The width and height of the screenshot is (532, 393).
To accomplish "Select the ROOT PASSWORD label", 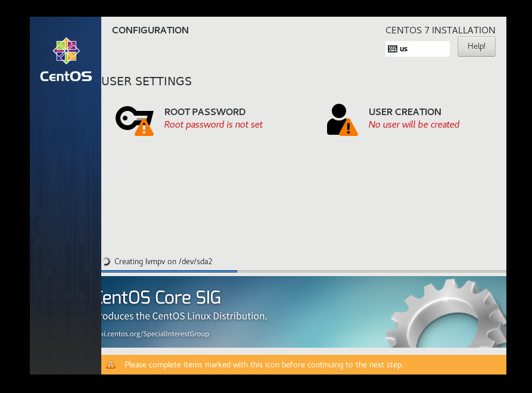I will coord(205,112).
